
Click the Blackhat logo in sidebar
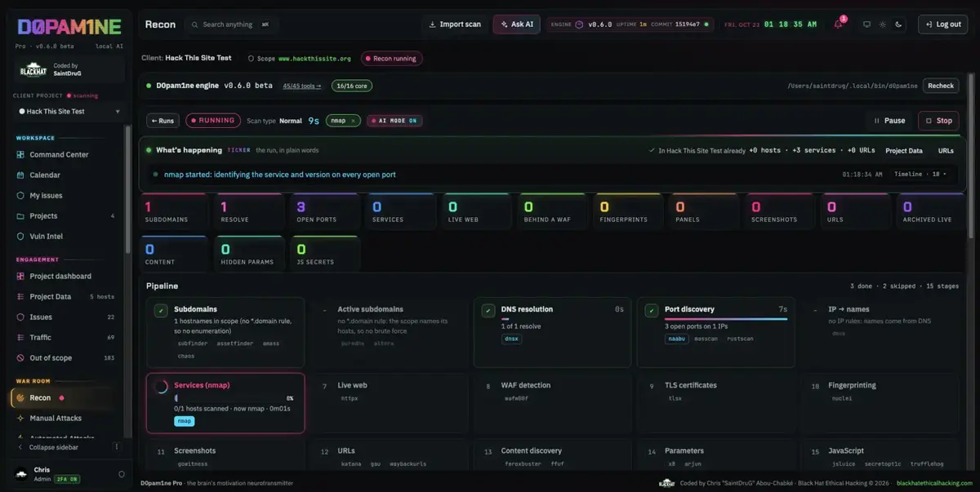coord(33,71)
